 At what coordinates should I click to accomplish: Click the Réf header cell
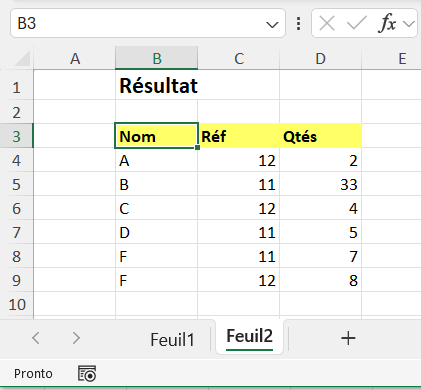239,136
